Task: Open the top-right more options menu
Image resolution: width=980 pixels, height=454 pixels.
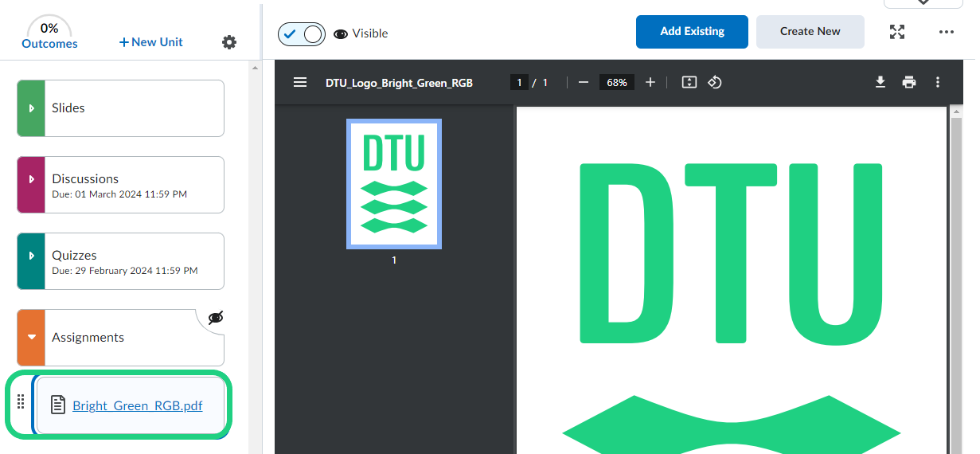Action: [946, 32]
